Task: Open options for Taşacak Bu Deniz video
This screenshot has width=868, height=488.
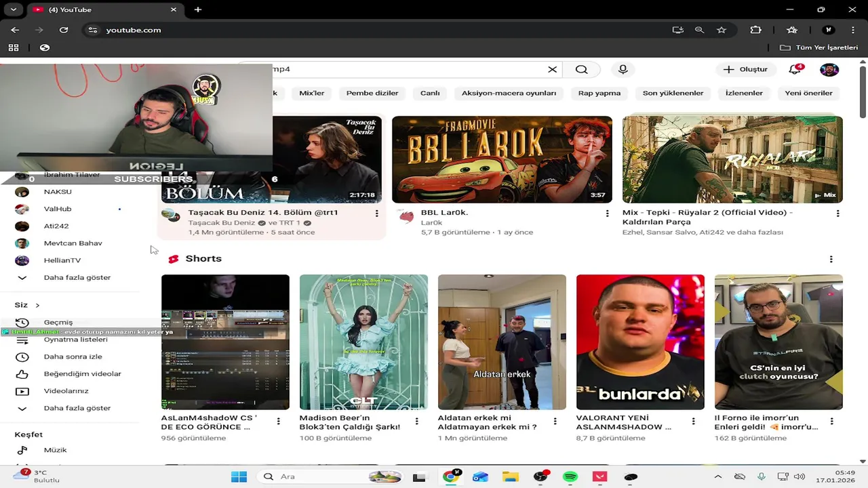Action: tap(376, 213)
